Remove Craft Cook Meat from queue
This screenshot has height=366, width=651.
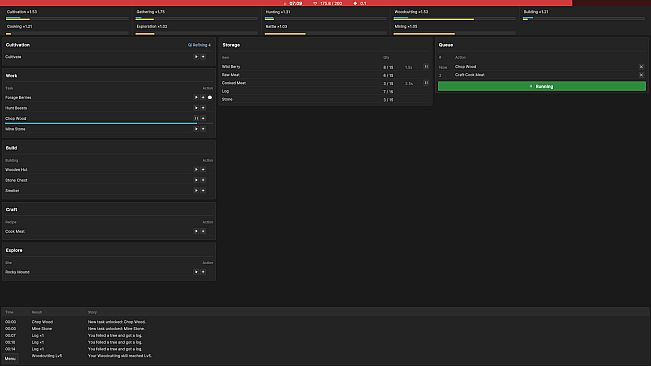coord(641,75)
